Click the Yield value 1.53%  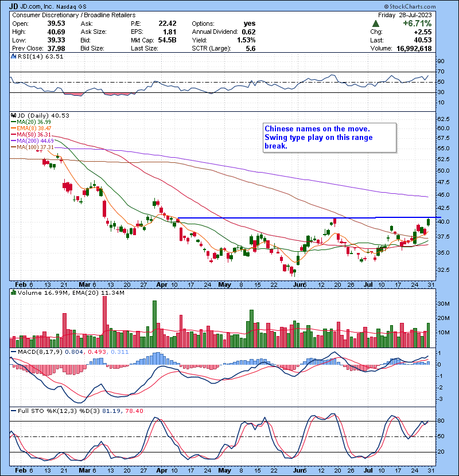click(246, 40)
